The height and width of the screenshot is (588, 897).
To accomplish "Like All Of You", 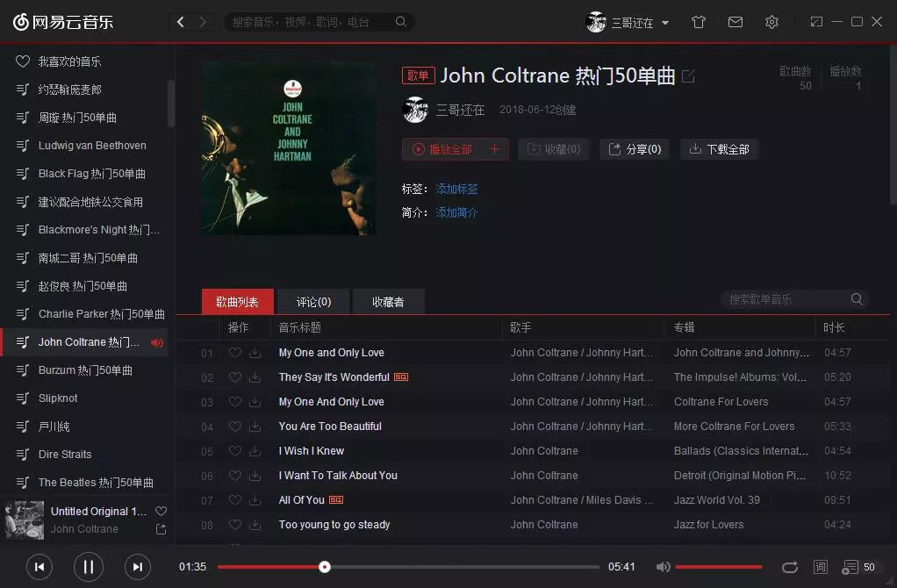I will [x=235, y=500].
